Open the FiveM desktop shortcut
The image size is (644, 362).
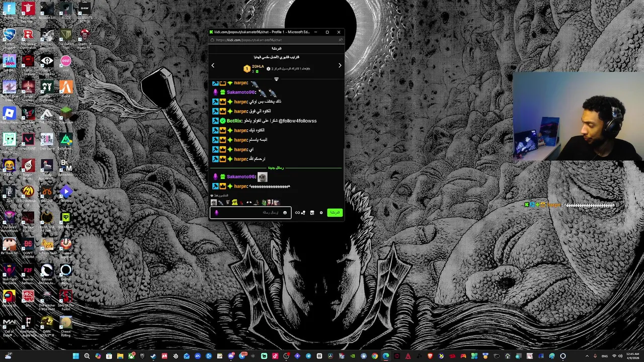click(x=66, y=89)
